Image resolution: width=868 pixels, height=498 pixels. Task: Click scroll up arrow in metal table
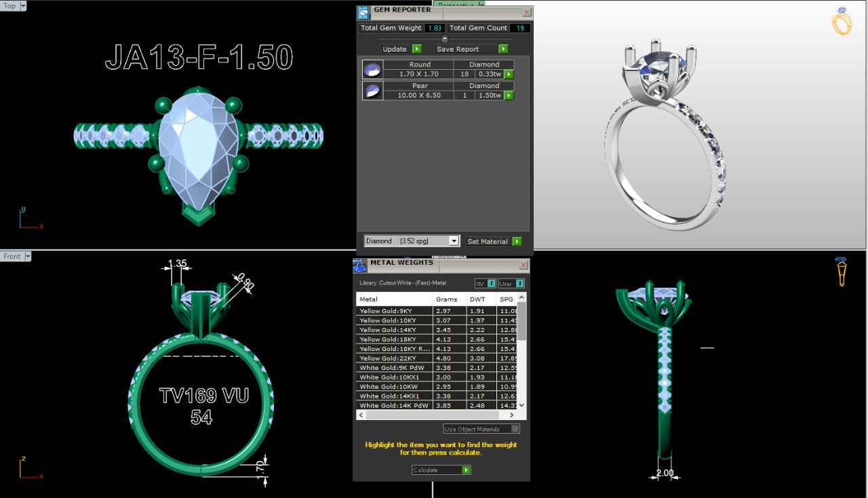(x=521, y=297)
